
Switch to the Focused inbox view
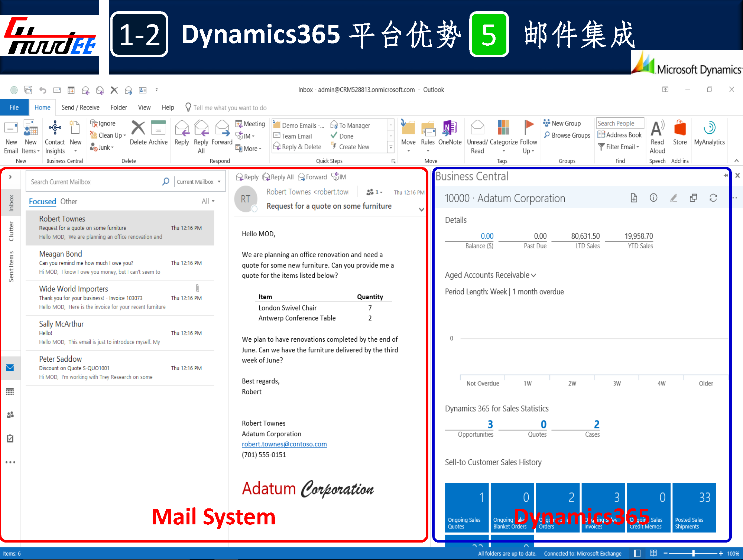[x=42, y=201]
